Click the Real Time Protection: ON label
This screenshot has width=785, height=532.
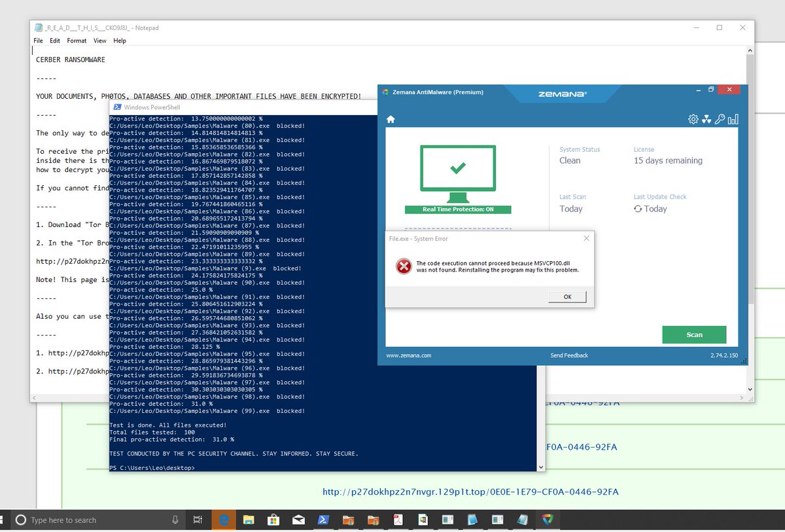pos(457,209)
